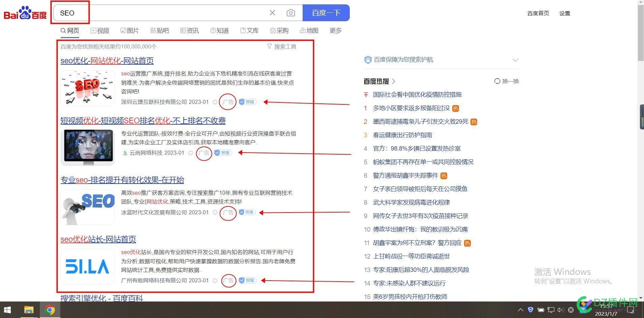Switch to the 图片 tab
This screenshot has width=644, height=318.
coord(130,31)
